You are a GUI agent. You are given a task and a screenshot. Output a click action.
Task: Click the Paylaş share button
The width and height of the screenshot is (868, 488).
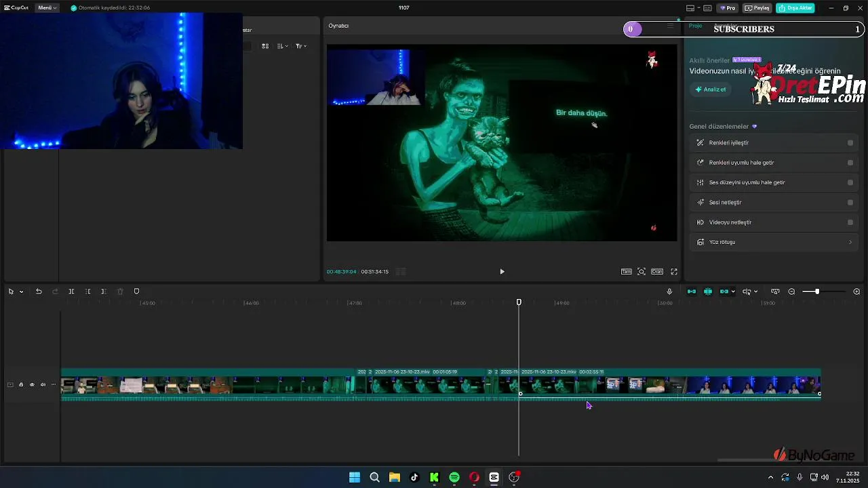pyautogui.click(x=757, y=8)
